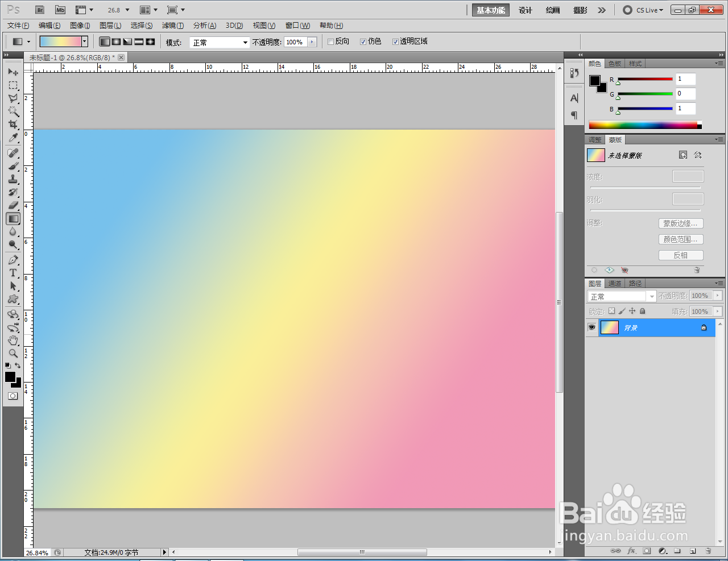Delete layer with Layers panel trash icon
This screenshot has height=561, width=728.
(708, 551)
